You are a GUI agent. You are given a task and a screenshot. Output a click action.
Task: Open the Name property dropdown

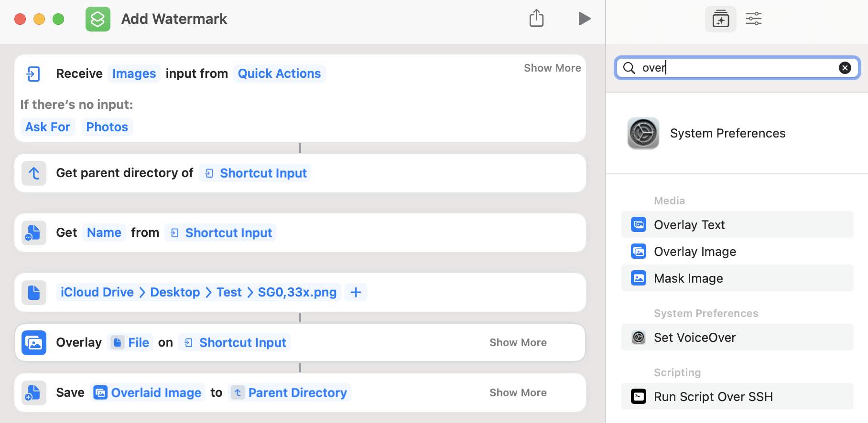click(104, 233)
